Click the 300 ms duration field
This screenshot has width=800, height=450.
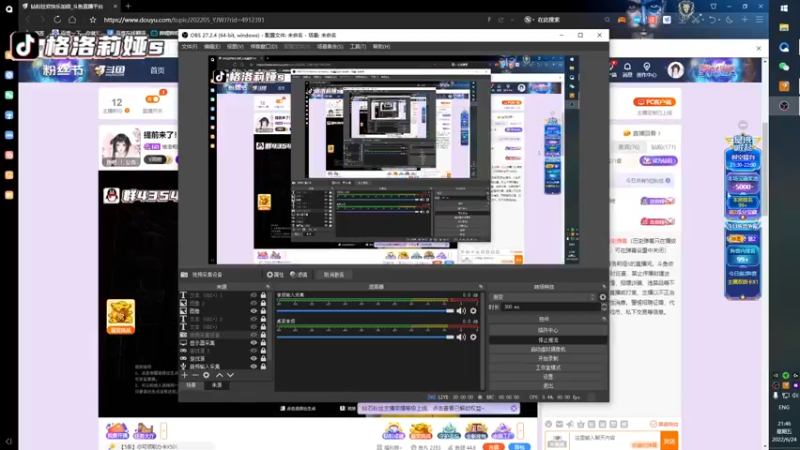(551, 307)
